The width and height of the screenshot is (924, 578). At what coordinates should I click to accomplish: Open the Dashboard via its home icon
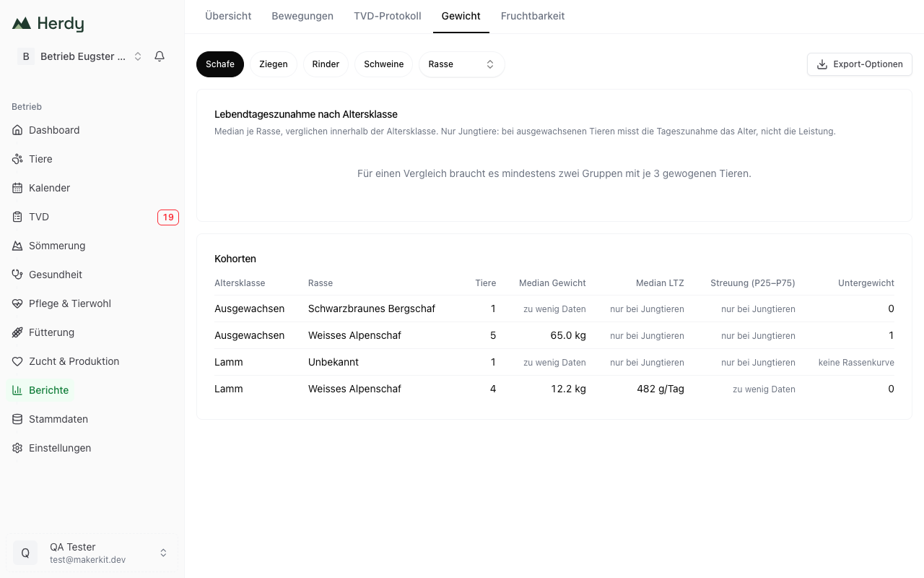[x=18, y=130]
